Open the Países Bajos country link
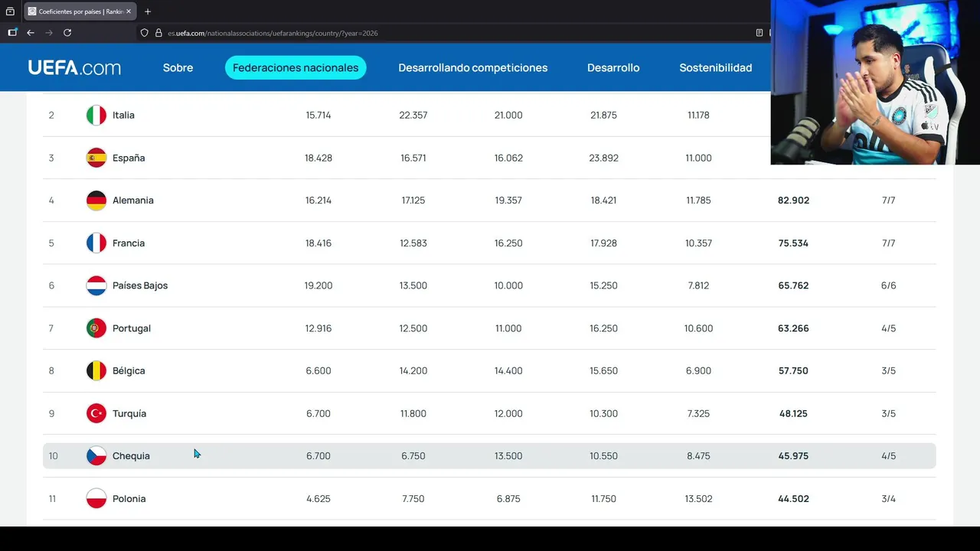 pyautogui.click(x=140, y=285)
